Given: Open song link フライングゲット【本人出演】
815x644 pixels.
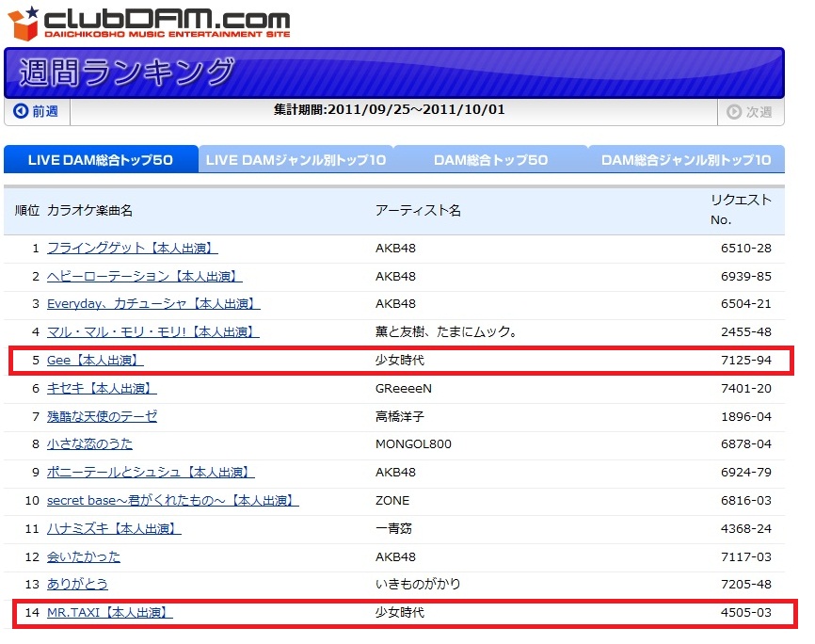Looking at the screenshot, I should pos(133,249).
